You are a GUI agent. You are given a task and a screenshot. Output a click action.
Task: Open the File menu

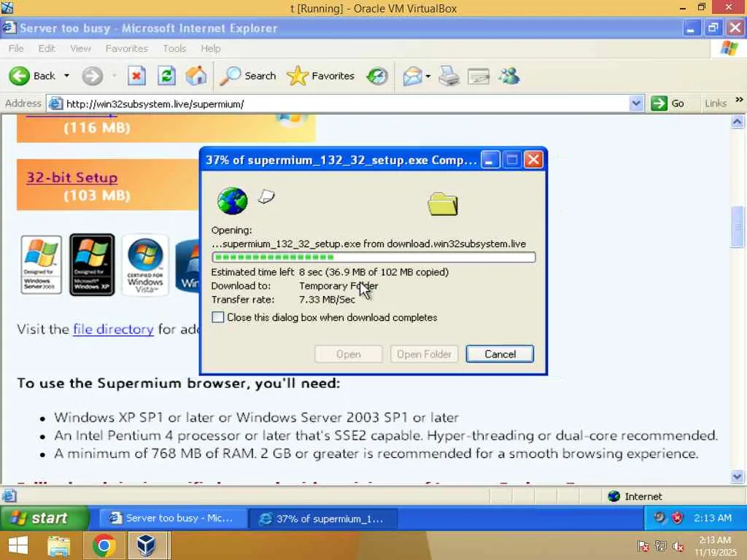point(16,48)
